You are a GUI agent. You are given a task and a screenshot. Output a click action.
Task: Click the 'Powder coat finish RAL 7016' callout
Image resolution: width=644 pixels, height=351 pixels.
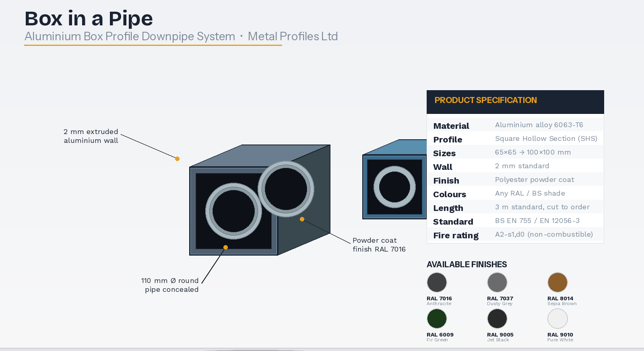pos(379,245)
